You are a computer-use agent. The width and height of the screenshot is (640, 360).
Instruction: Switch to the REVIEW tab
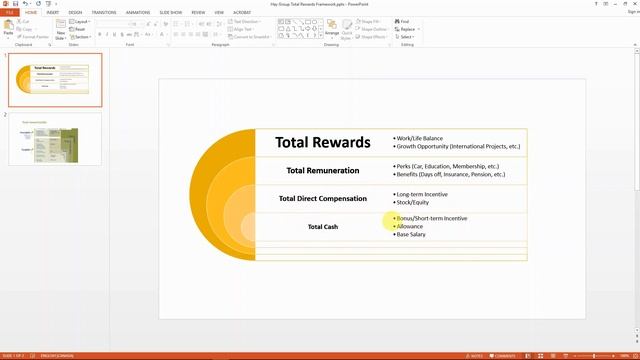(198, 13)
